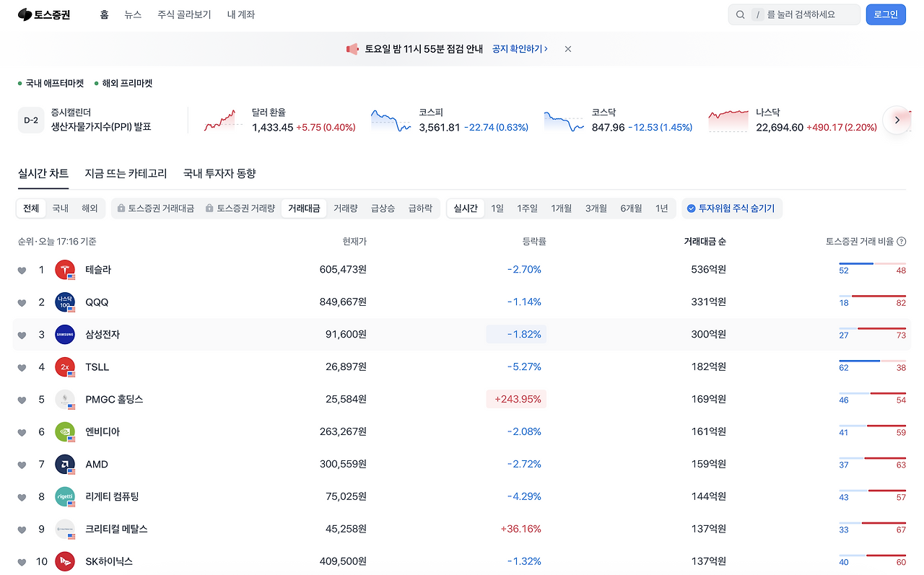924x575 pixels.
Task: Click the 토스증권 logo
Action: point(44,14)
